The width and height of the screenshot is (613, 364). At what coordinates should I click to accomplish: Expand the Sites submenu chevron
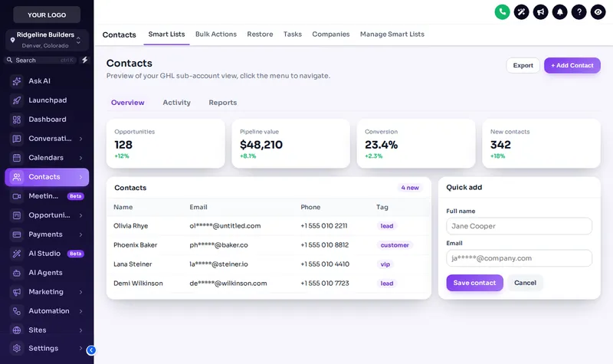pos(81,330)
